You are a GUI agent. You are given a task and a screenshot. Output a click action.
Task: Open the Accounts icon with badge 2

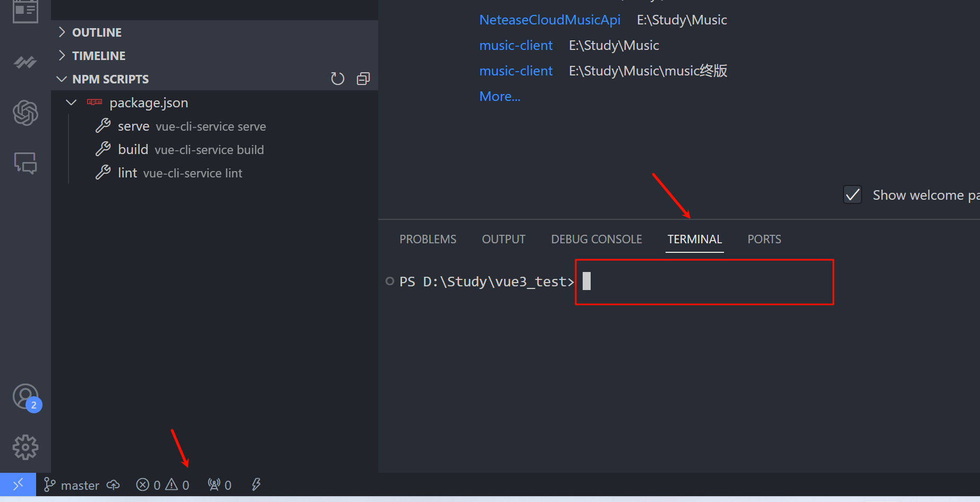(26, 397)
